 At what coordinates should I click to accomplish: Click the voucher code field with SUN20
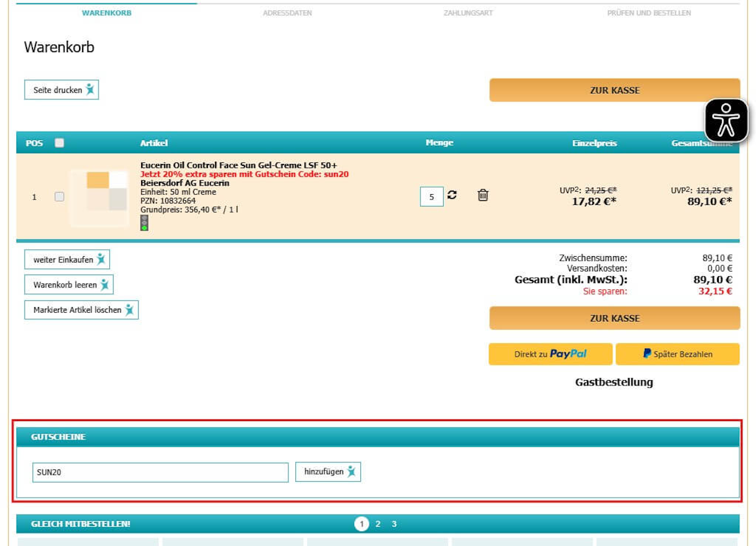click(160, 472)
